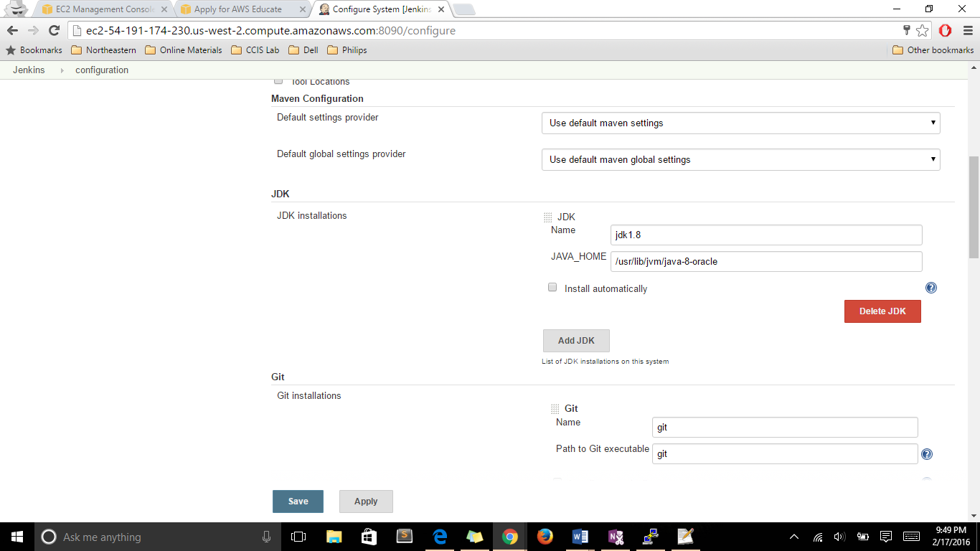980x551 pixels.
Task: Open Default settings provider dropdown
Action: click(740, 123)
